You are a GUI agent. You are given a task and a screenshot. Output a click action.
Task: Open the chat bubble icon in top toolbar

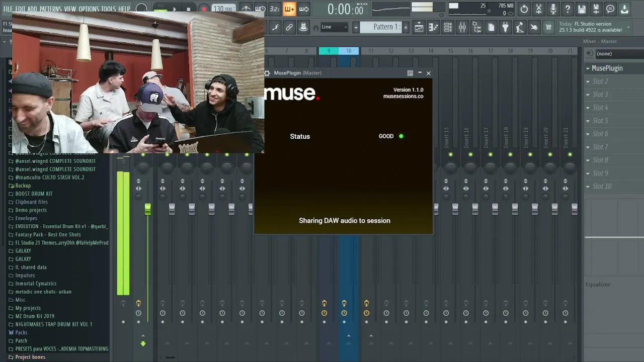click(x=610, y=9)
